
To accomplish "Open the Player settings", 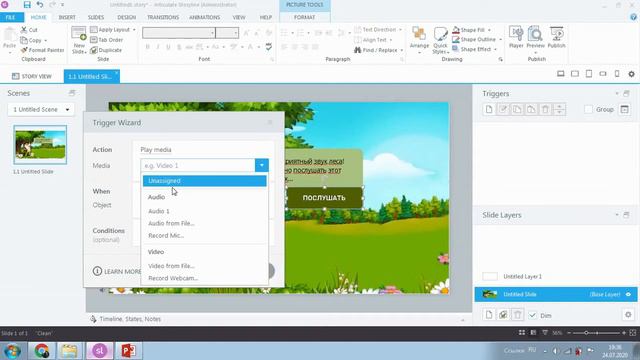I will (x=516, y=38).
